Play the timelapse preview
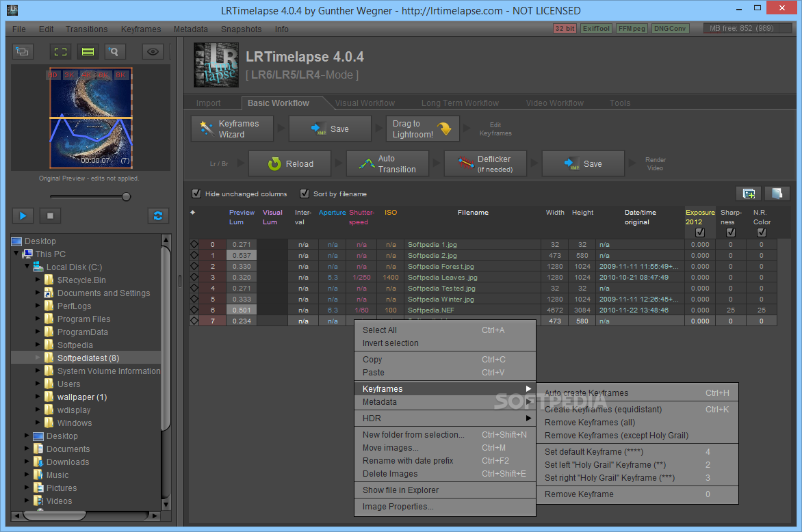The width and height of the screenshot is (802, 532). click(23, 215)
